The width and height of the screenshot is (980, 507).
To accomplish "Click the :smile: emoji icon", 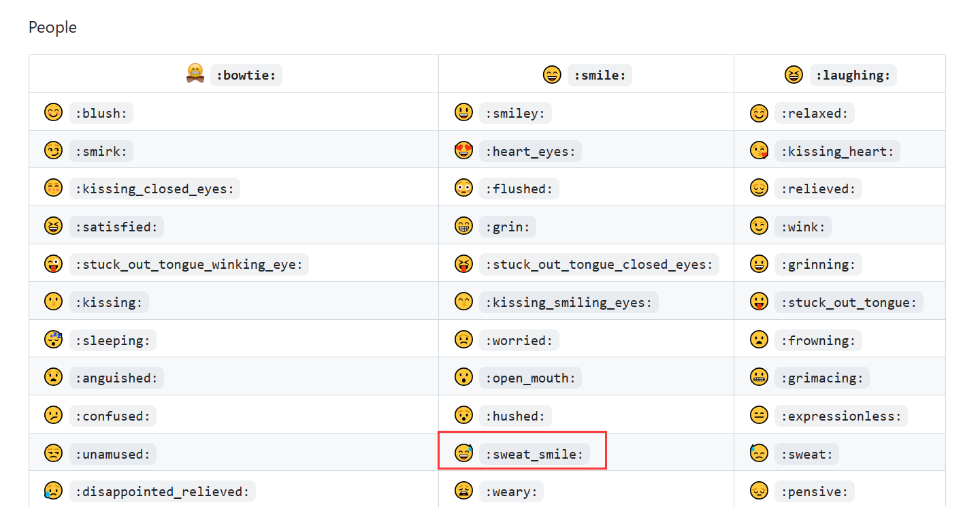I will pyautogui.click(x=553, y=75).
